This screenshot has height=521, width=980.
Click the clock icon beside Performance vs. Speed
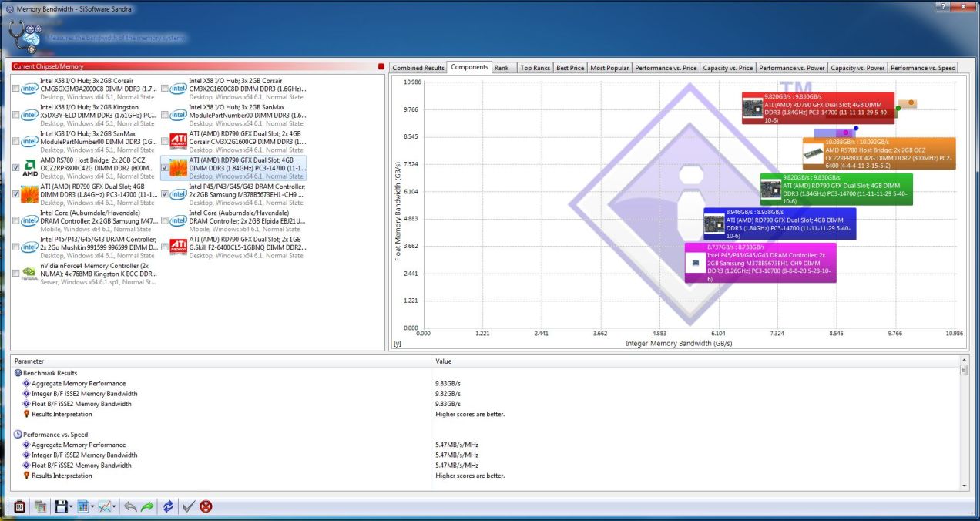pos(18,435)
